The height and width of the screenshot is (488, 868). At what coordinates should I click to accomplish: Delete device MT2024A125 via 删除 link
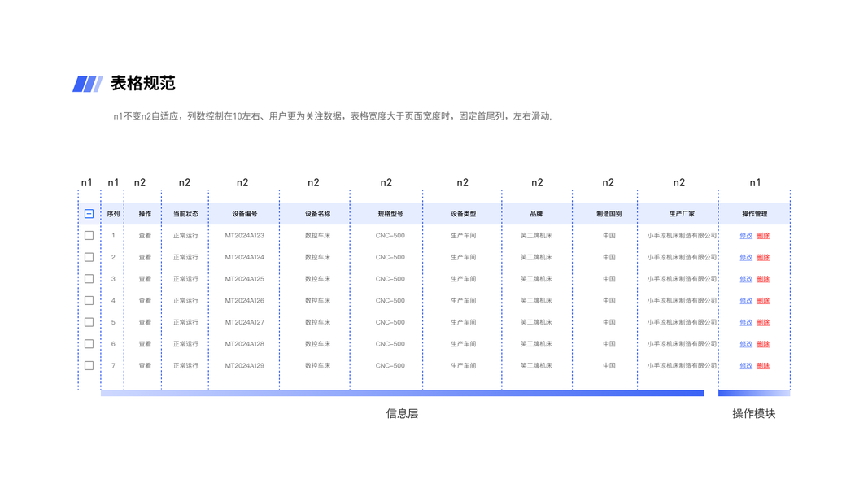tap(763, 279)
